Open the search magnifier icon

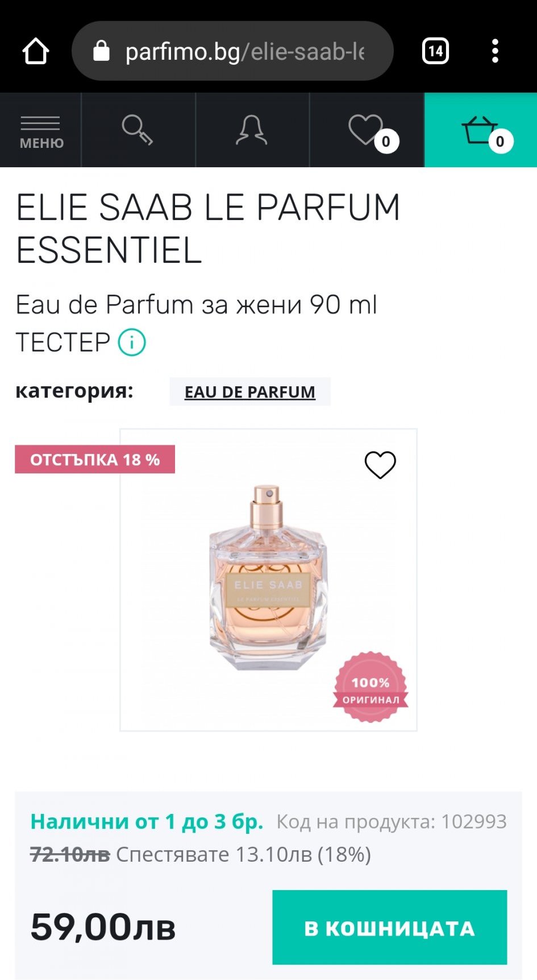(x=138, y=130)
